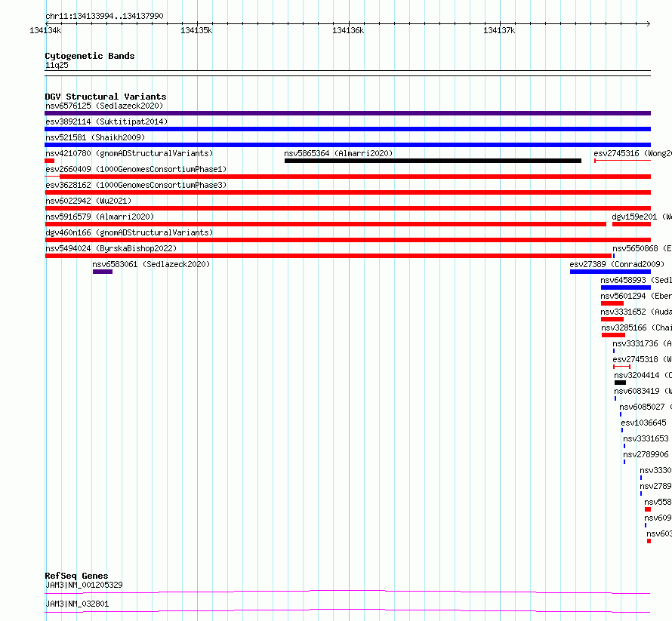Viewport: 672px width, 621px height.
Task: Click the blue esv3892114 variant bar
Action: [x=347, y=129]
